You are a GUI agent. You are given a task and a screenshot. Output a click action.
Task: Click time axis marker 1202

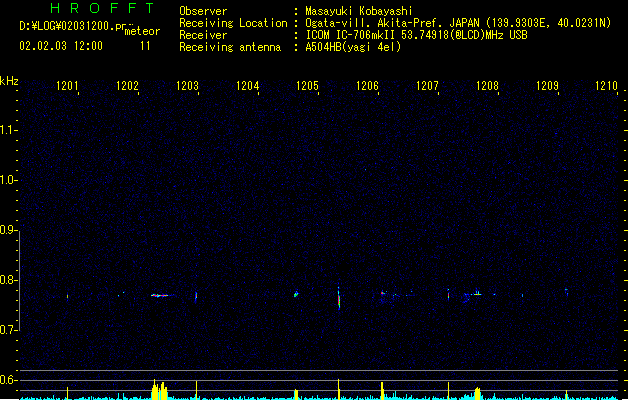pos(127,86)
